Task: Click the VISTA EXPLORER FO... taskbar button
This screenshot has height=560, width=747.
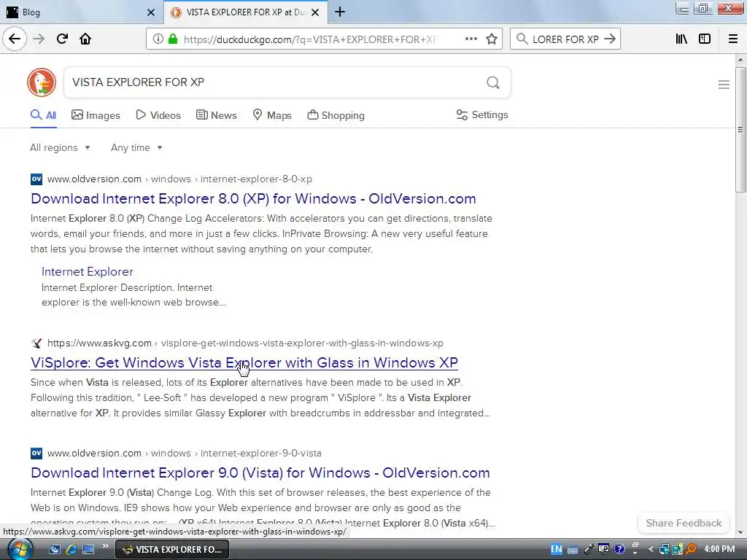Action: tap(172, 549)
